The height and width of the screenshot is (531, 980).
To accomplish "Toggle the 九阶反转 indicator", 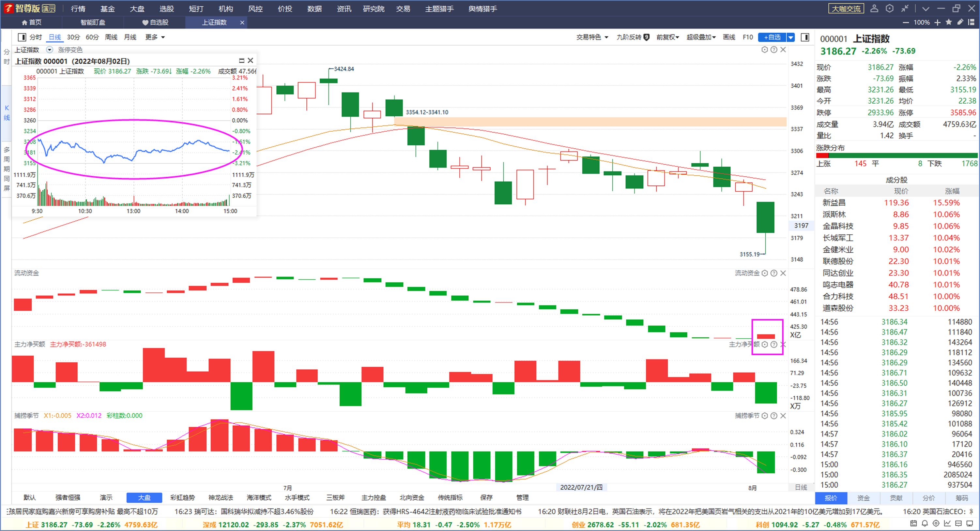I will point(633,37).
